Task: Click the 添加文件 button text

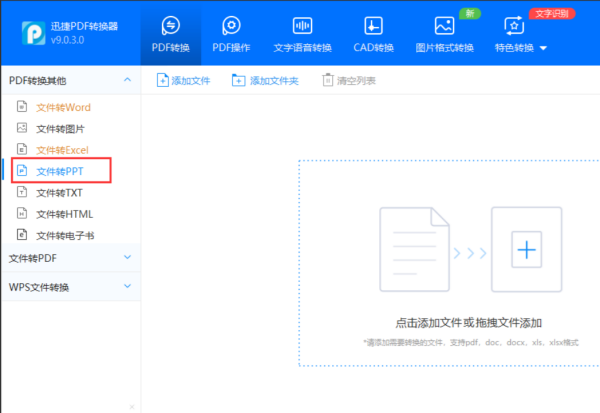Action: pos(191,81)
